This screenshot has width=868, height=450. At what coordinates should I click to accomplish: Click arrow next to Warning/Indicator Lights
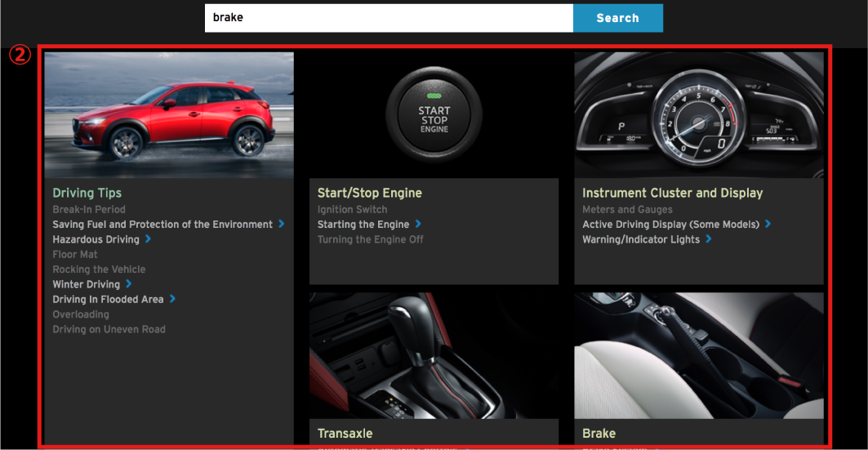(x=709, y=239)
